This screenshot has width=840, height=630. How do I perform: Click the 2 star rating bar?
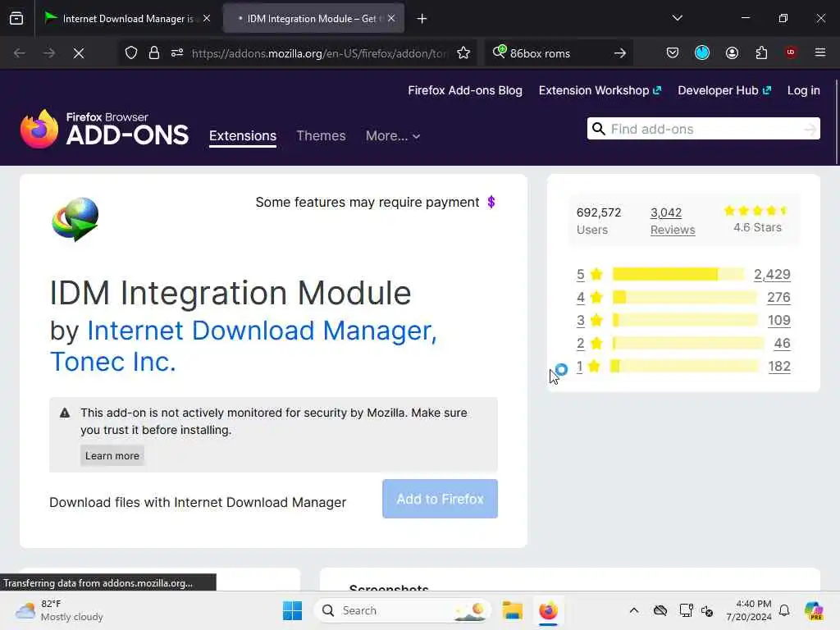coord(688,344)
